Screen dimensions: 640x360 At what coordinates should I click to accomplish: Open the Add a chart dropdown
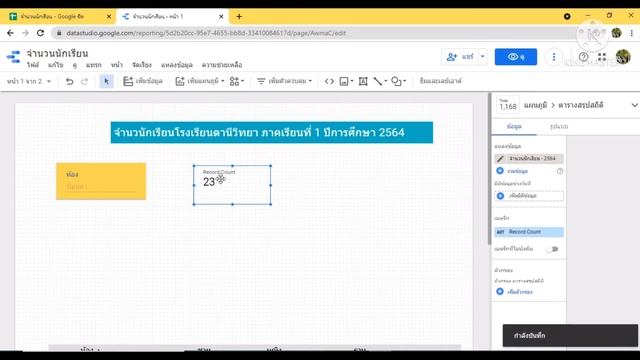tap(200, 81)
